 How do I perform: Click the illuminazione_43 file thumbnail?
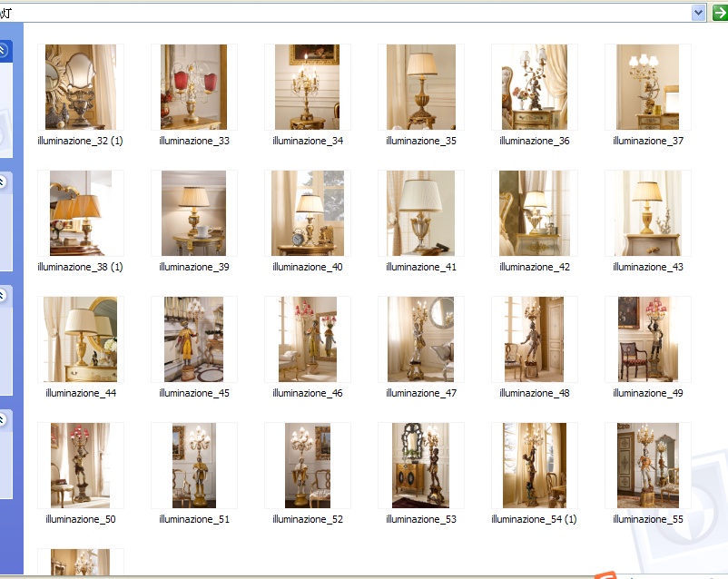coord(648,213)
